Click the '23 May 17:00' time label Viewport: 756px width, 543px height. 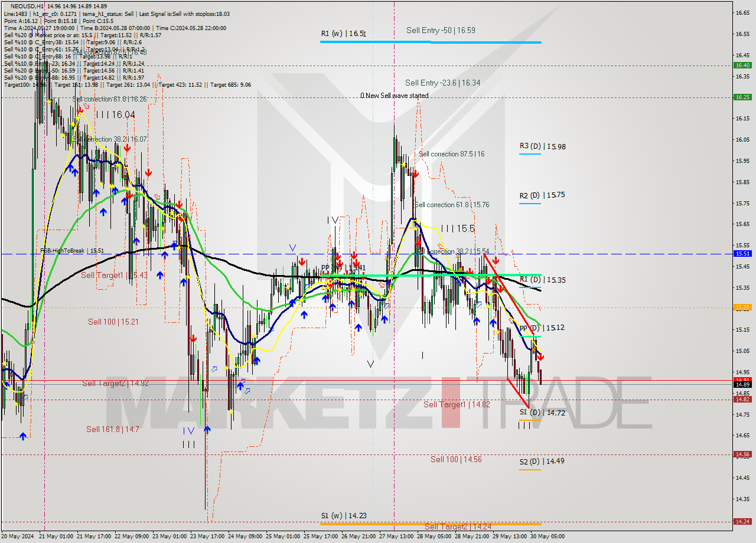(x=206, y=537)
